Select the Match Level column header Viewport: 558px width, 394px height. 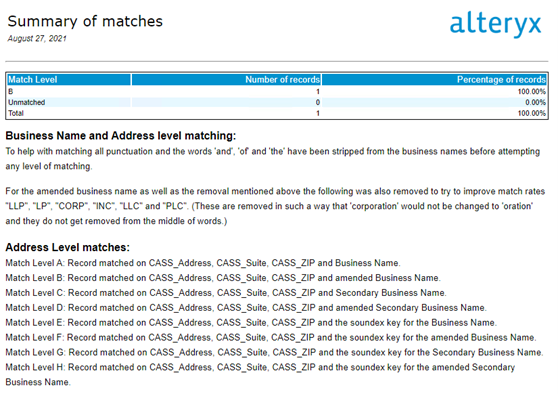coord(69,79)
